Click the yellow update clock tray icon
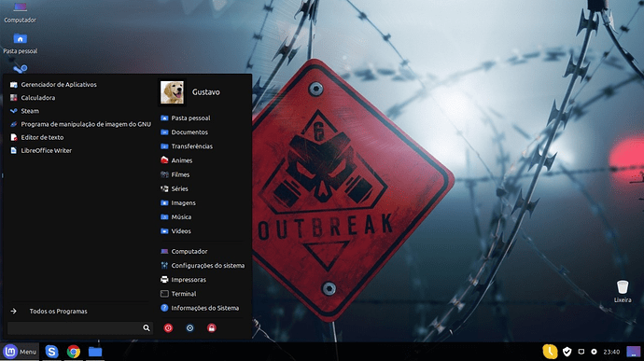Image resolution: width=644 pixels, height=361 pixels. [x=550, y=352]
